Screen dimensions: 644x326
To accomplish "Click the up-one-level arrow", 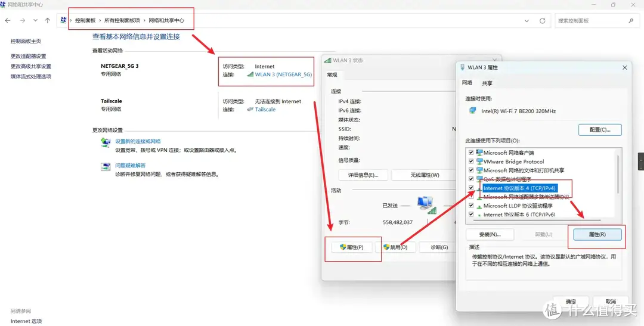I will click(48, 20).
